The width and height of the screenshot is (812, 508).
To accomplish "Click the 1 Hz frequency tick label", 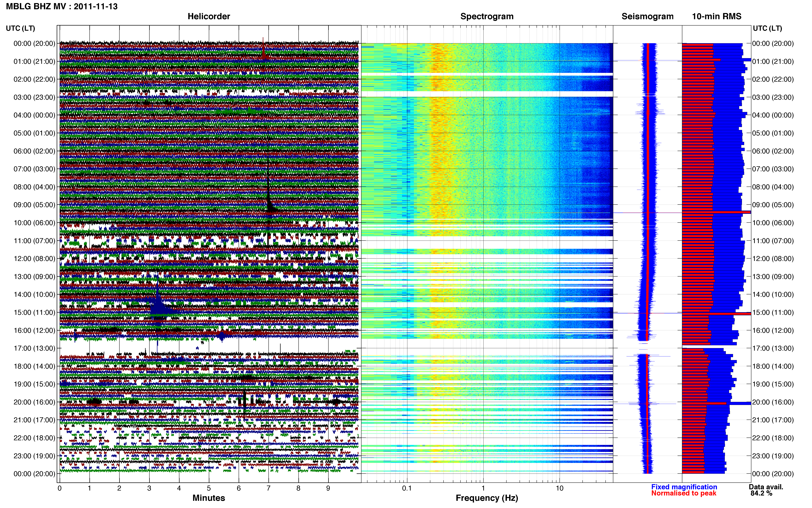I will click(483, 488).
